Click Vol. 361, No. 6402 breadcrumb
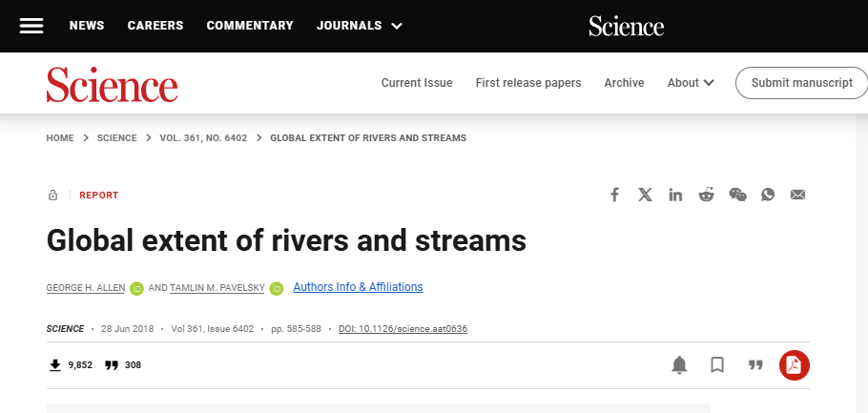The image size is (868, 413). [x=203, y=138]
